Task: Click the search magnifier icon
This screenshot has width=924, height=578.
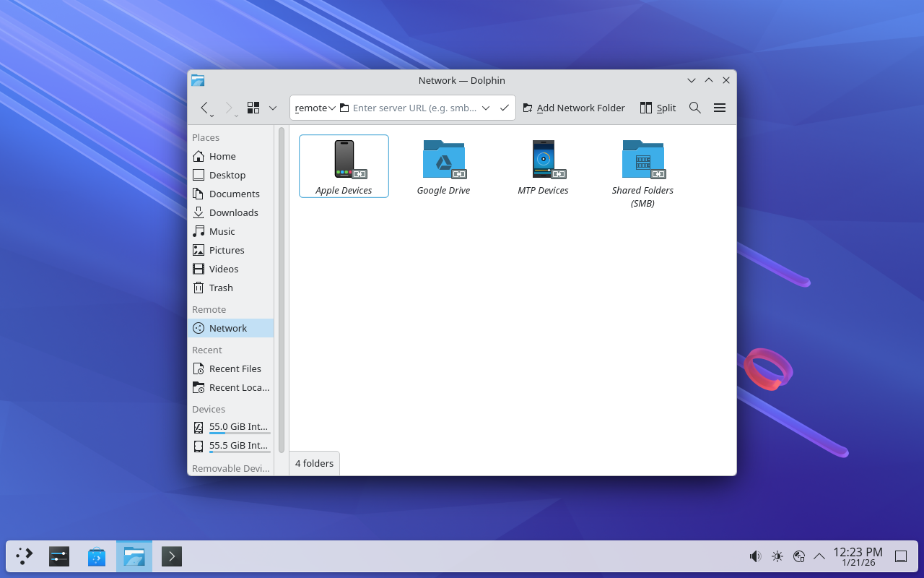Action: 694,108
